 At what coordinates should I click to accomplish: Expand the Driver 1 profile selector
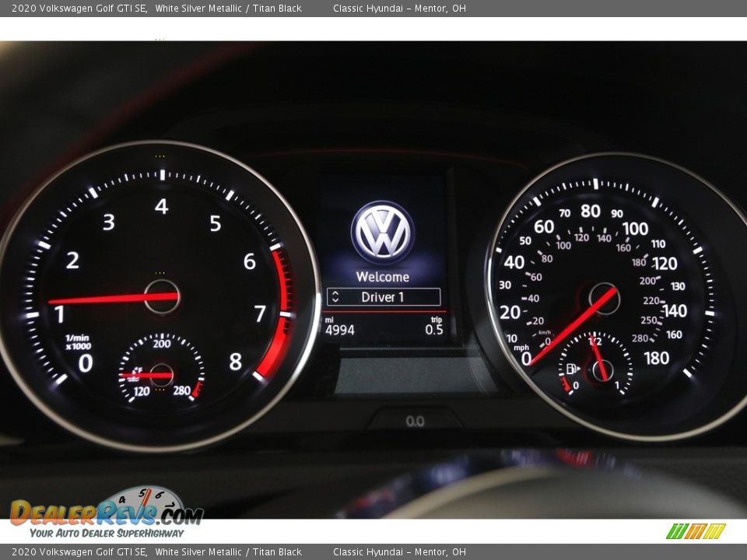click(383, 296)
